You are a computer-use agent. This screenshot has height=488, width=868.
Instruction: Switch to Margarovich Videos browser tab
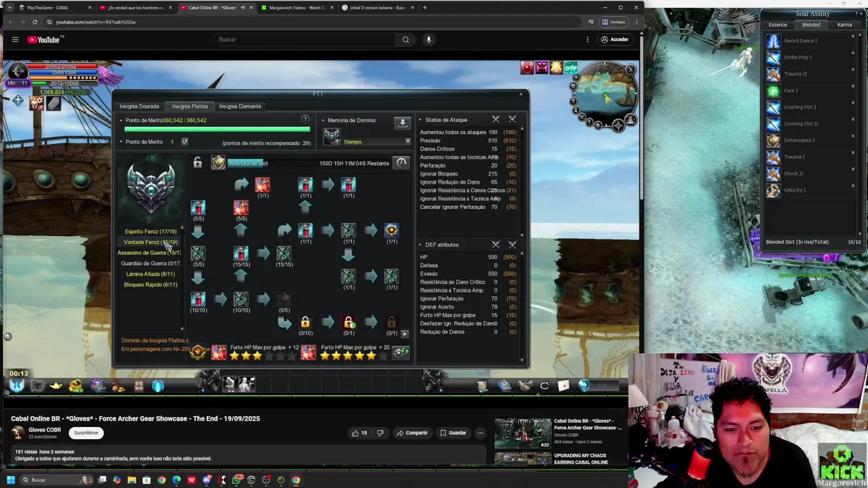(296, 7)
